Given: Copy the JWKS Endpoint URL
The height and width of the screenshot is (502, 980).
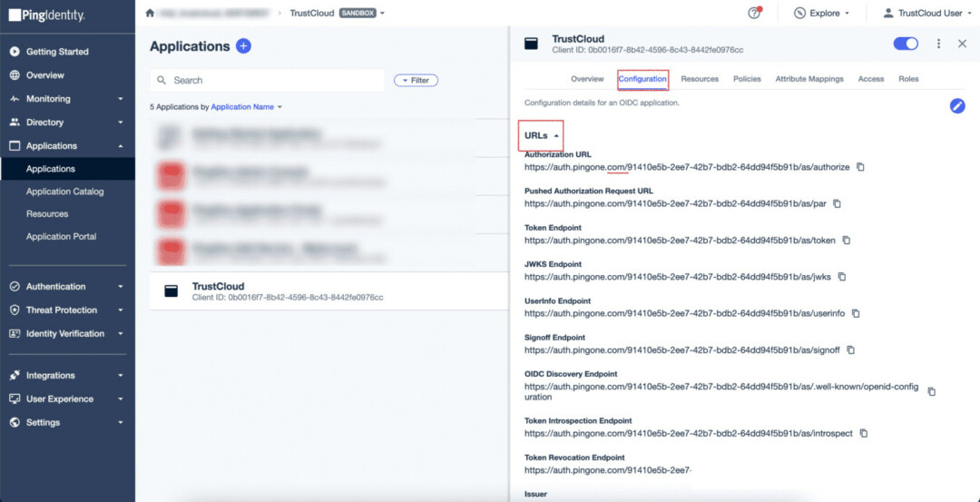Looking at the screenshot, I should pos(842,276).
